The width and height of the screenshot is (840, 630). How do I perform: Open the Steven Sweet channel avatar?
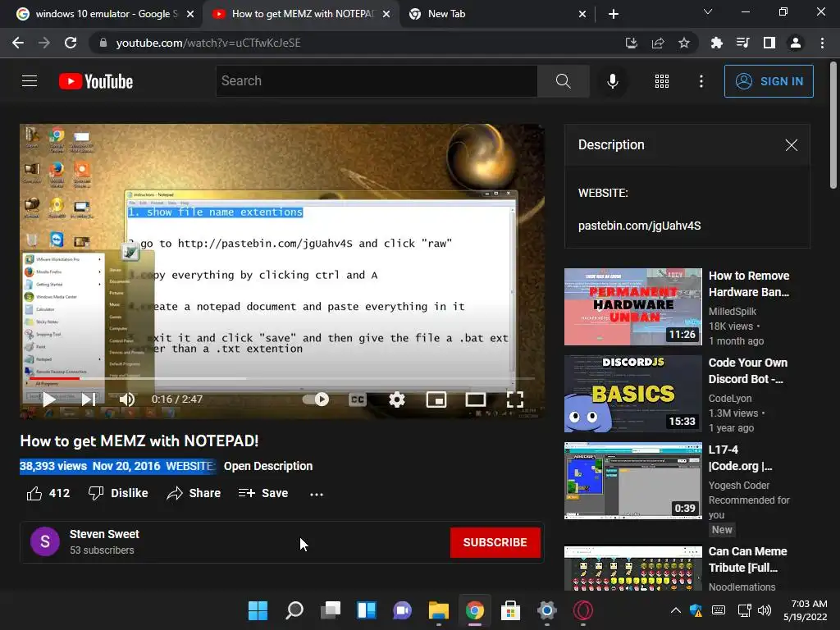tap(45, 541)
